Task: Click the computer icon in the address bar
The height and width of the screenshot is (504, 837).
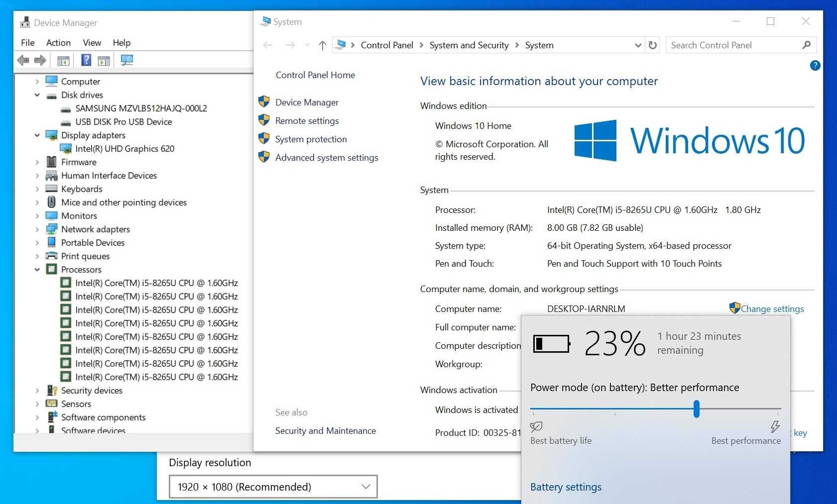Action: coord(341,45)
